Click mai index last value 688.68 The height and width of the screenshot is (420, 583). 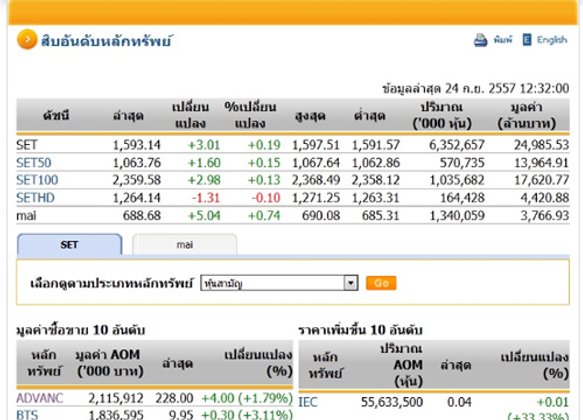[x=142, y=215]
